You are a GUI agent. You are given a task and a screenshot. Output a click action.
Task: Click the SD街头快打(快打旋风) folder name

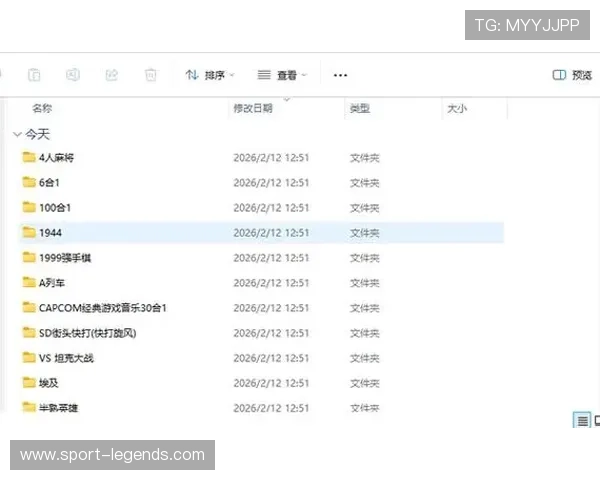pyautogui.click(x=88, y=333)
